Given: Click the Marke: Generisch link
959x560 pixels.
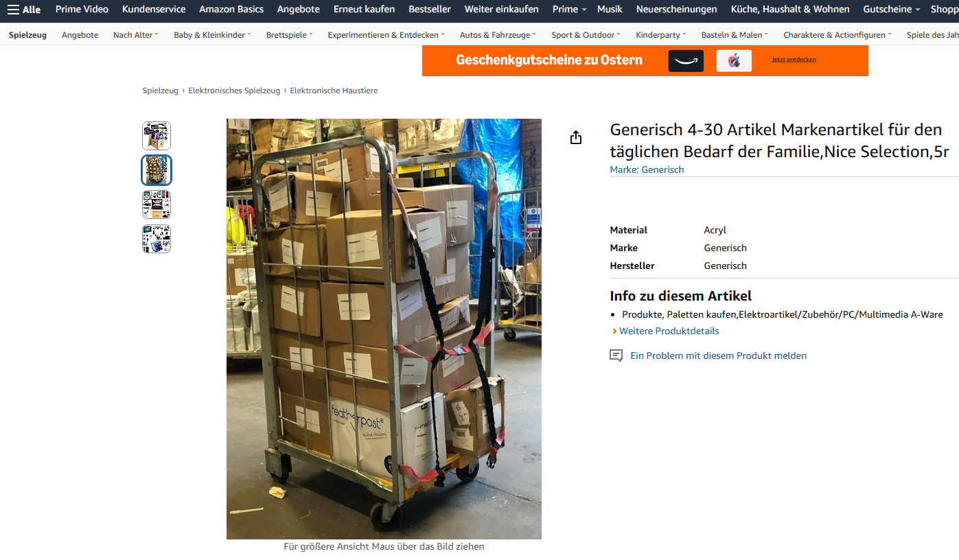Looking at the screenshot, I should coord(647,170).
